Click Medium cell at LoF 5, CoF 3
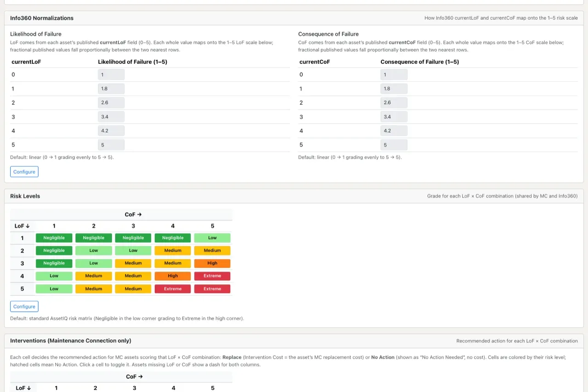 [x=133, y=289]
